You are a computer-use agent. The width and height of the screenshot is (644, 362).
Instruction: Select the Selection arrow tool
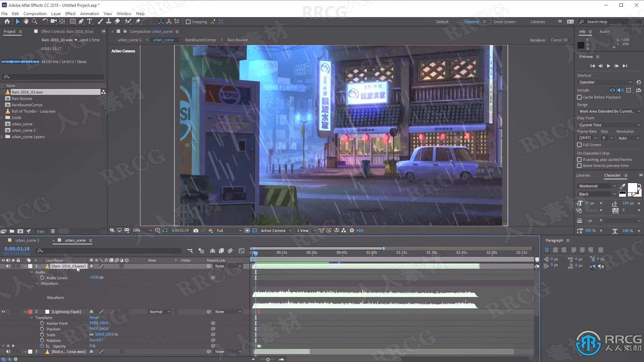click(17, 21)
